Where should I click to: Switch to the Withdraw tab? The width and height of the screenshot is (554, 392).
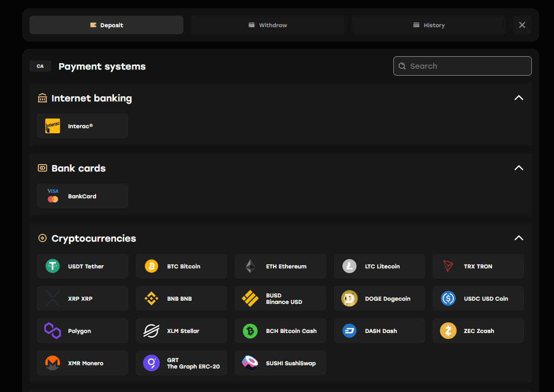(267, 25)
